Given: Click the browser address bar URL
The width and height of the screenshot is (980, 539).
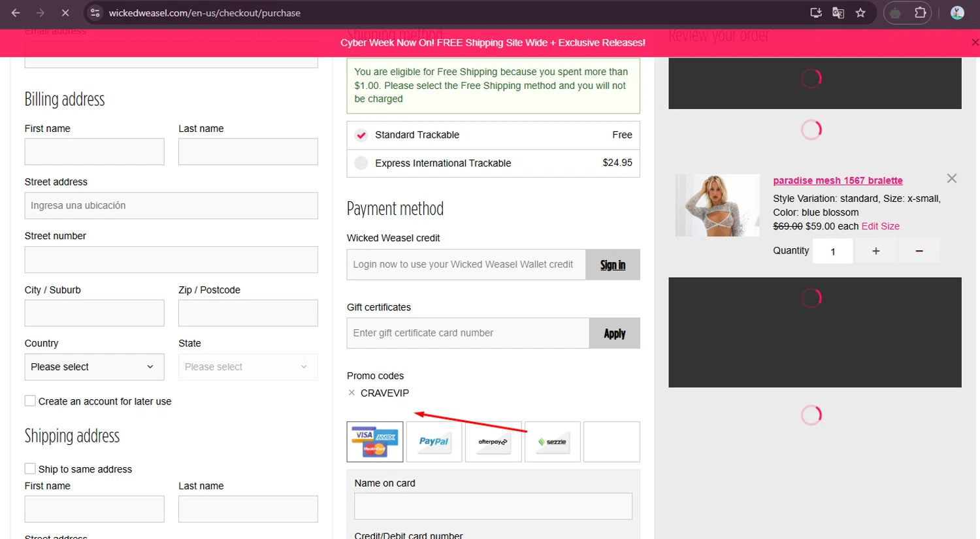Looking at the screenshot, I should point(204,13).
